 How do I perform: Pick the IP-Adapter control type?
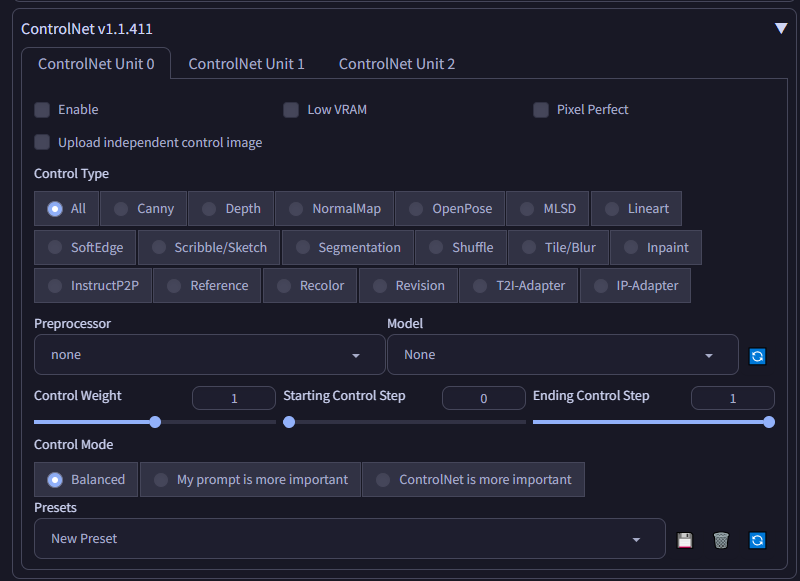635,285
